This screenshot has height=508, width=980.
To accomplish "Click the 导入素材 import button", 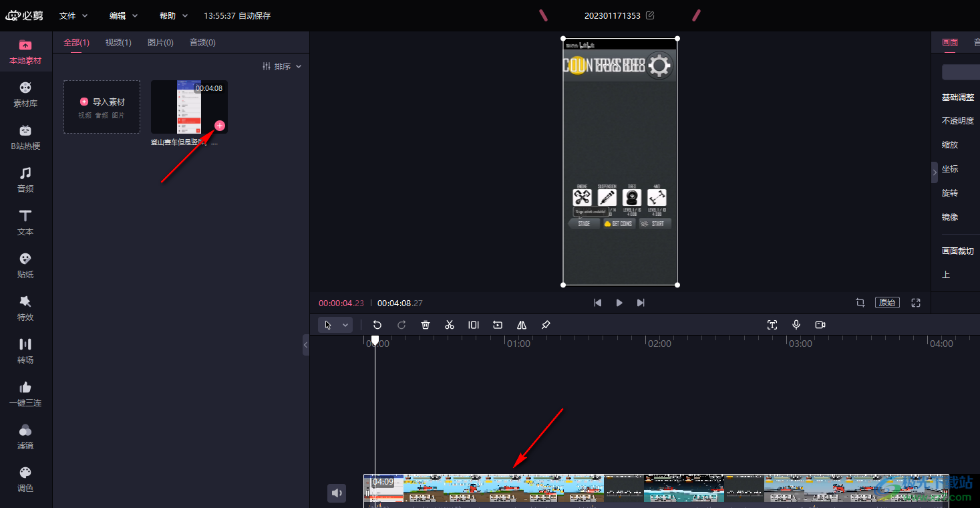I will coord(102,107).
